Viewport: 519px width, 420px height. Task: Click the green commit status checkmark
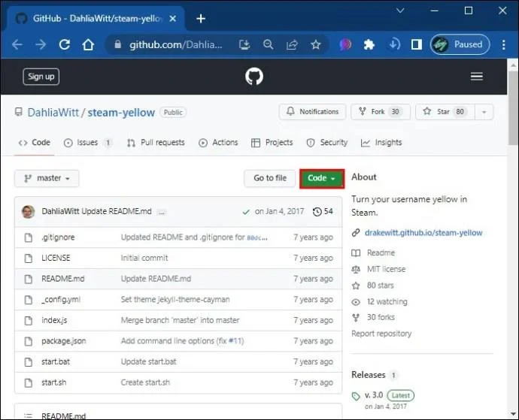[x=246, y=212]
